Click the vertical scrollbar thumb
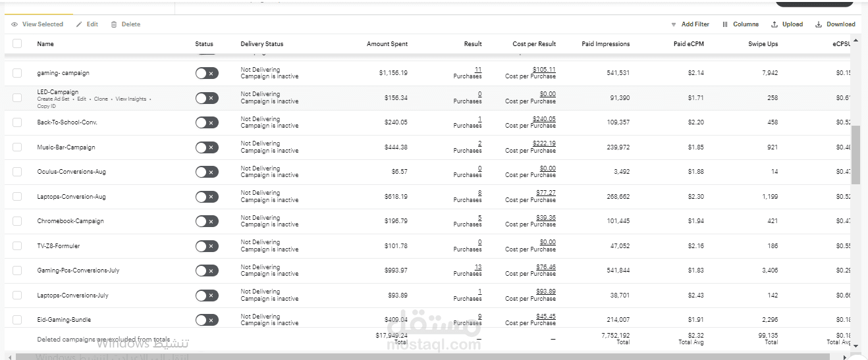The image size is (868, 360). (x=855, y=155)
